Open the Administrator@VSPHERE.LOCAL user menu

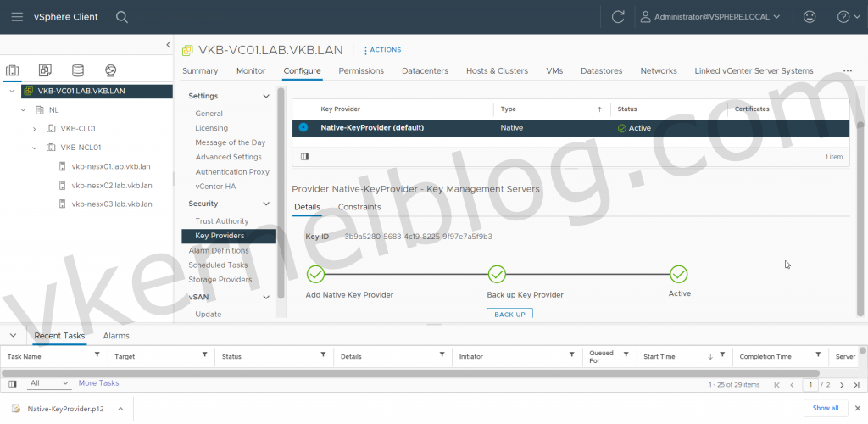[x=710, y=17]
